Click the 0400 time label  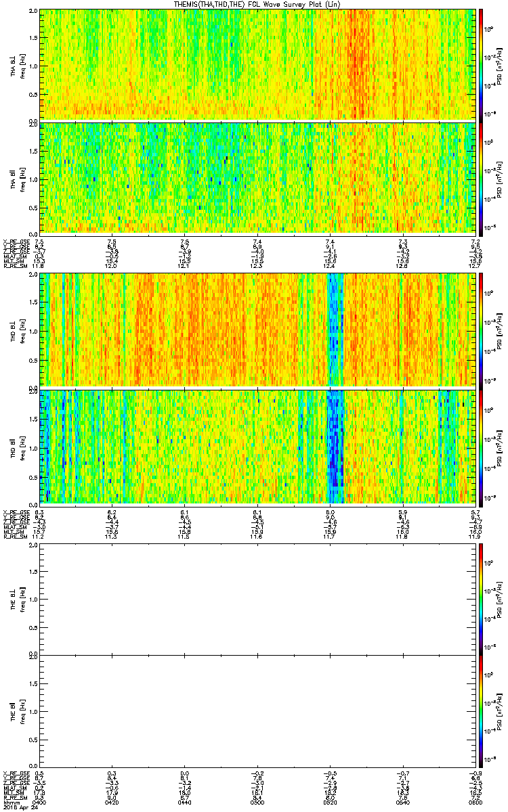(x=40, y=802)
